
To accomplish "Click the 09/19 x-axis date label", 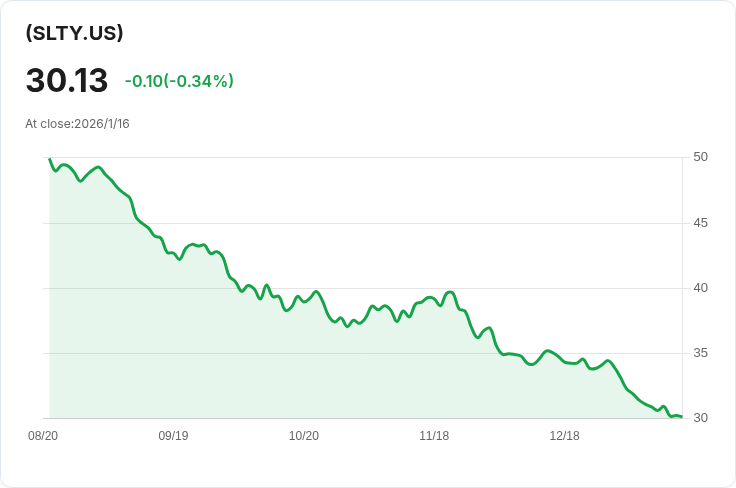I will pyautogui.click(x=173, y=436).
